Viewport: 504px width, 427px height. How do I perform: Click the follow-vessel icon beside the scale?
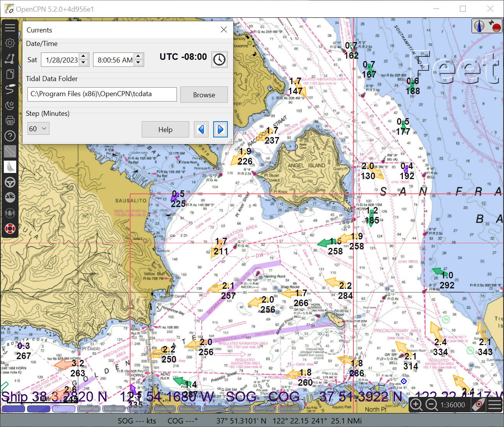479,405
